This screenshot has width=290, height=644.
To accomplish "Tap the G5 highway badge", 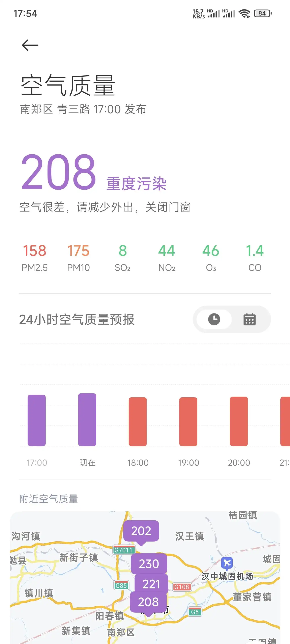I will click(x=195, y=612).
